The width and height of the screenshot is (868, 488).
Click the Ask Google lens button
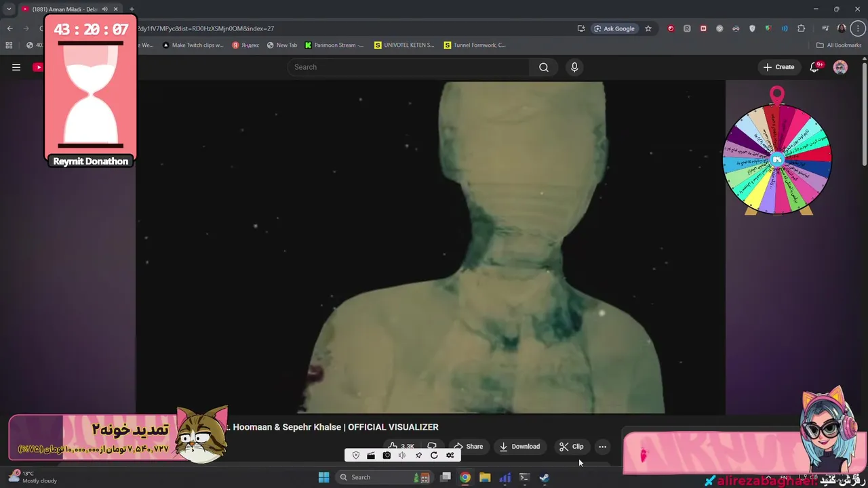[x=614, y=28]
